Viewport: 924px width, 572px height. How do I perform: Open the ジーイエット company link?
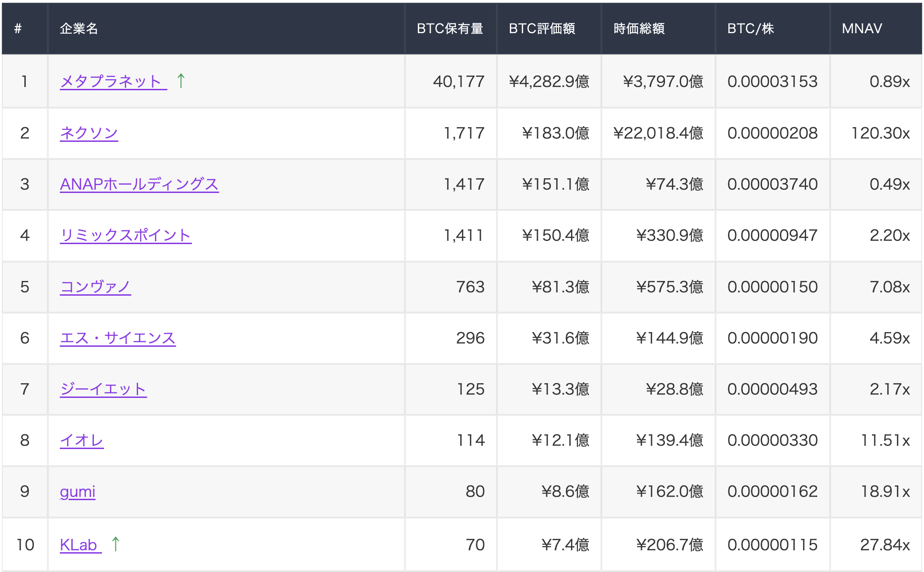coord(103,389)
